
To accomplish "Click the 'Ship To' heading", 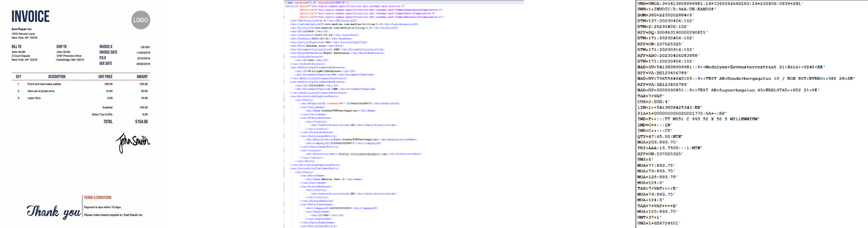I will point(61,47).
